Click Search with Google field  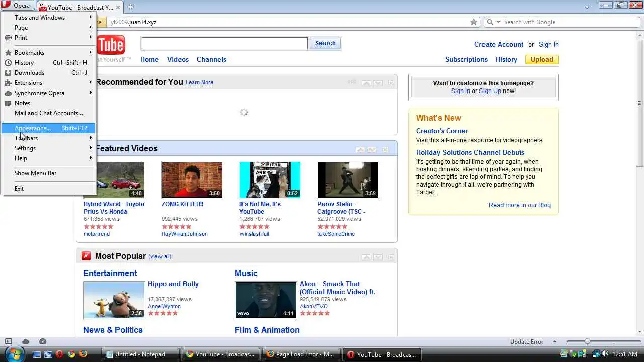(x=568, y=22)
